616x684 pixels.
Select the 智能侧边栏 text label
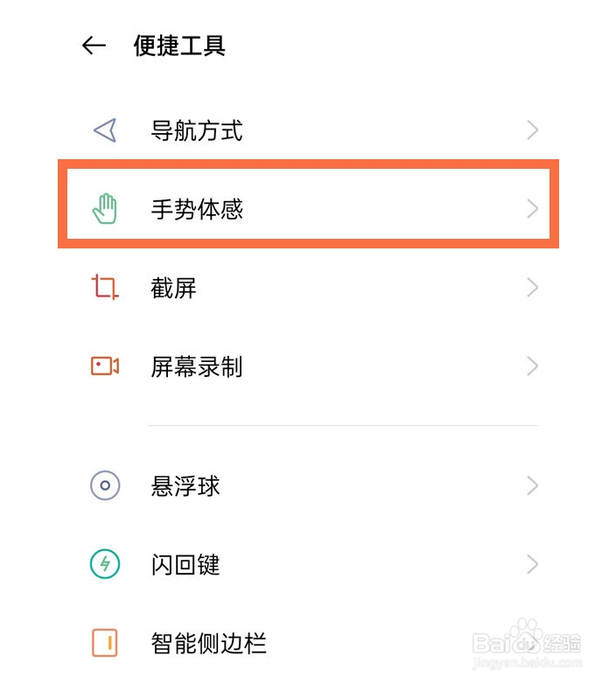point(208,643)
